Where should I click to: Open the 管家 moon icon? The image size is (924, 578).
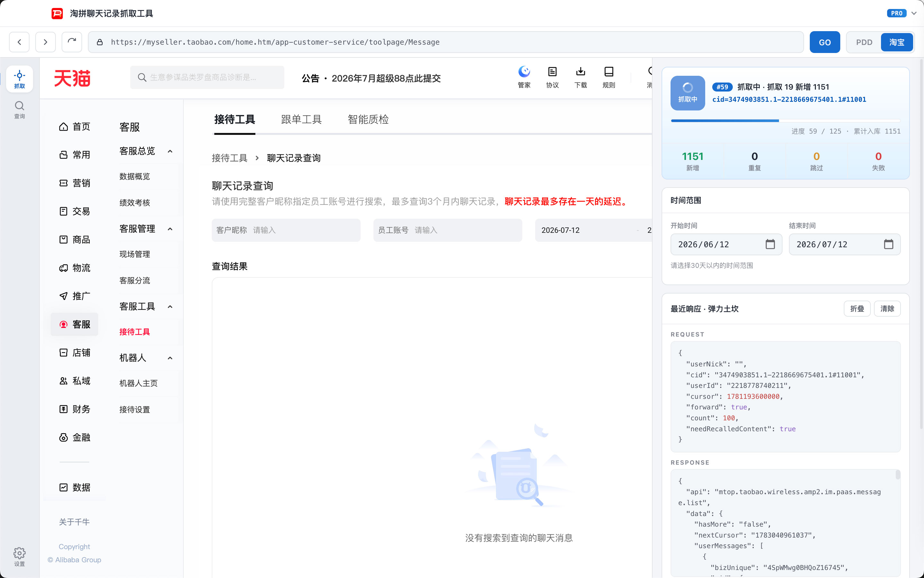pyautogui.click(x=524, y=77)
